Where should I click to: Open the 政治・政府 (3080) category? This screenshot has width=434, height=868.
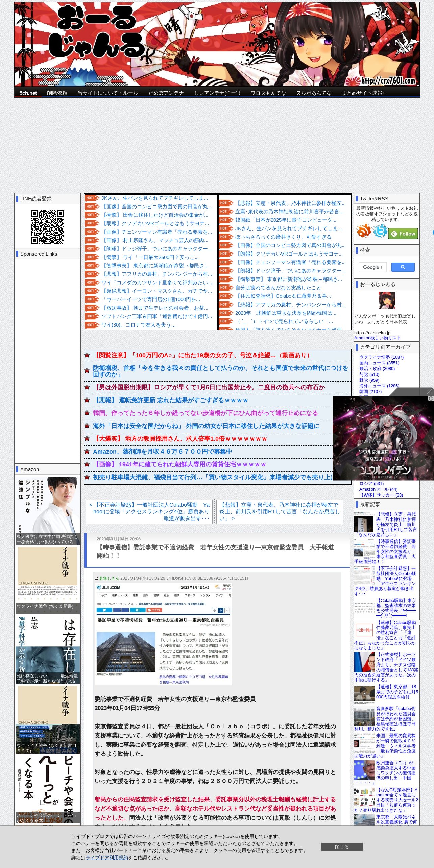tap(377, 368)
